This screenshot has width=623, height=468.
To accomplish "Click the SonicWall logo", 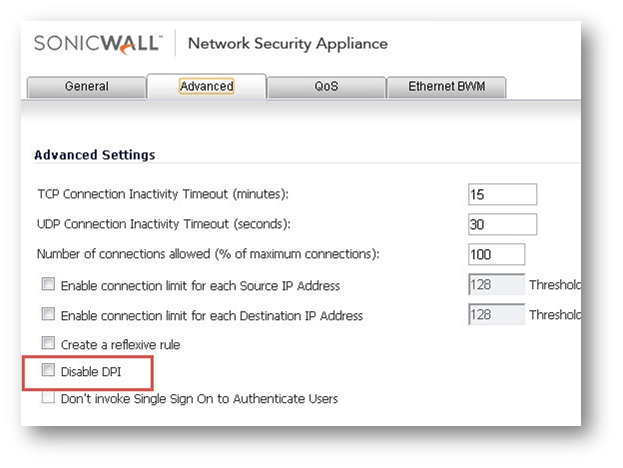I will pos(101,44).
